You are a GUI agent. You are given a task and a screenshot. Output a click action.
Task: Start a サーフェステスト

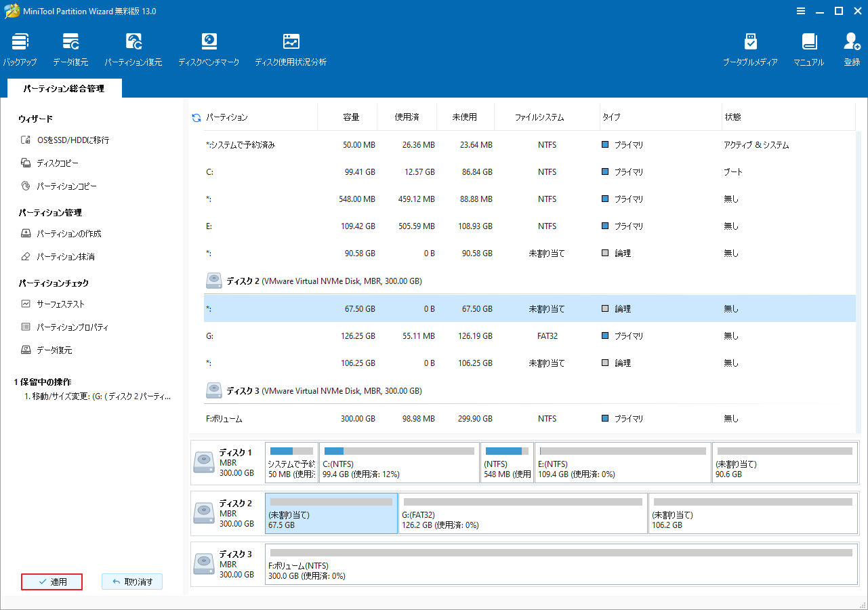coord(60,303)
